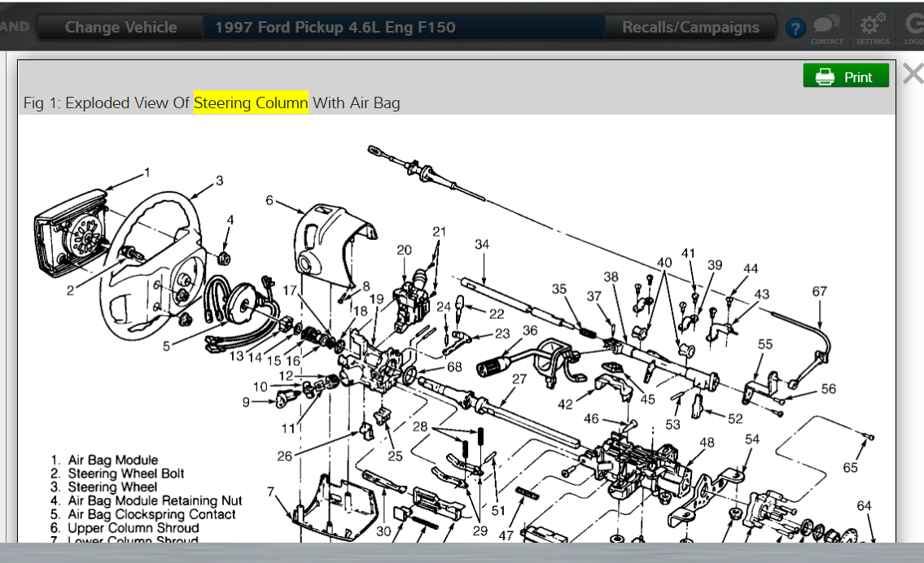Open the Settings gear icon
The image size is (924, 563).
(873, 29)
